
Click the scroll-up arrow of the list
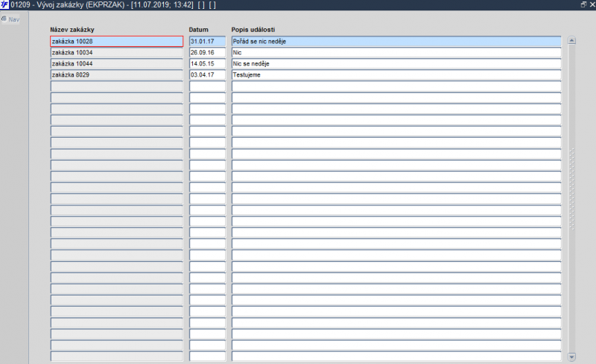point(571,40)
